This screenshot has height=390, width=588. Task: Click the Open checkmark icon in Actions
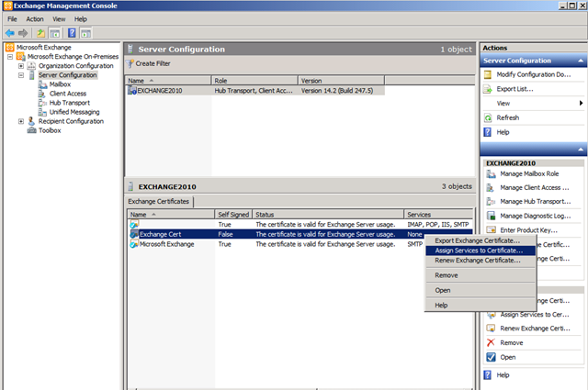pyautogui.click(x=491, y=357)
